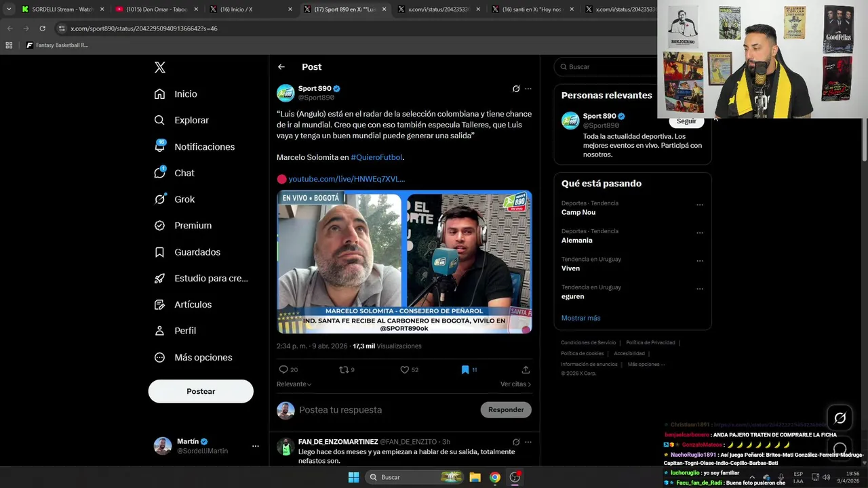
Task: Open browser tab search dropdown
Action: 9,9
